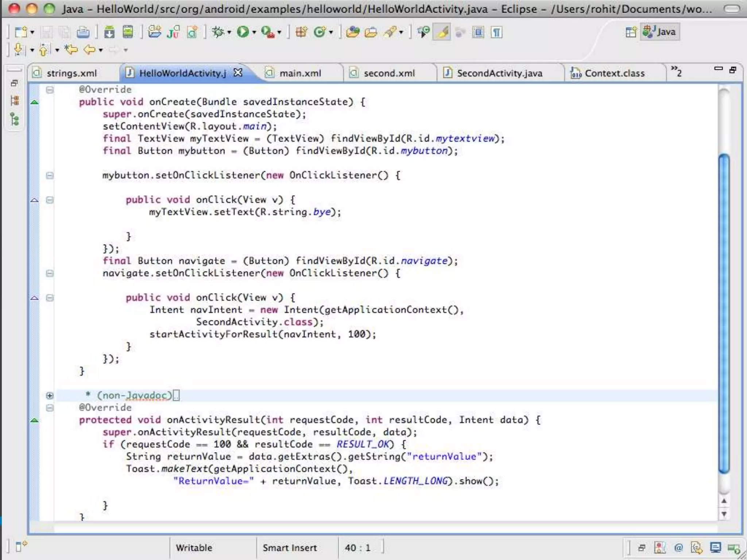This screenshot has width=747, height=560.
Task: Open the Open Perspective icon
Action: [x=631, y=32]
